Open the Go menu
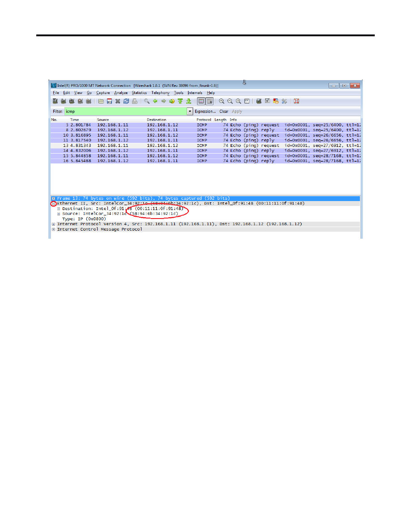The height and width of the screenshot is (532, 411). (x=89, y=93)
